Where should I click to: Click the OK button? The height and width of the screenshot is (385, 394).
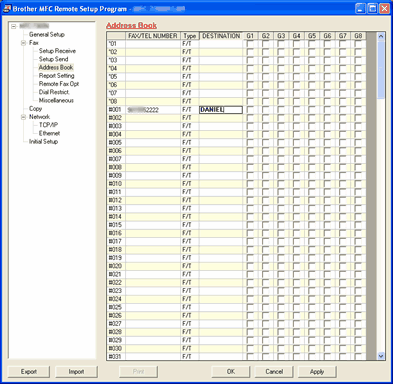click(231, 371)
